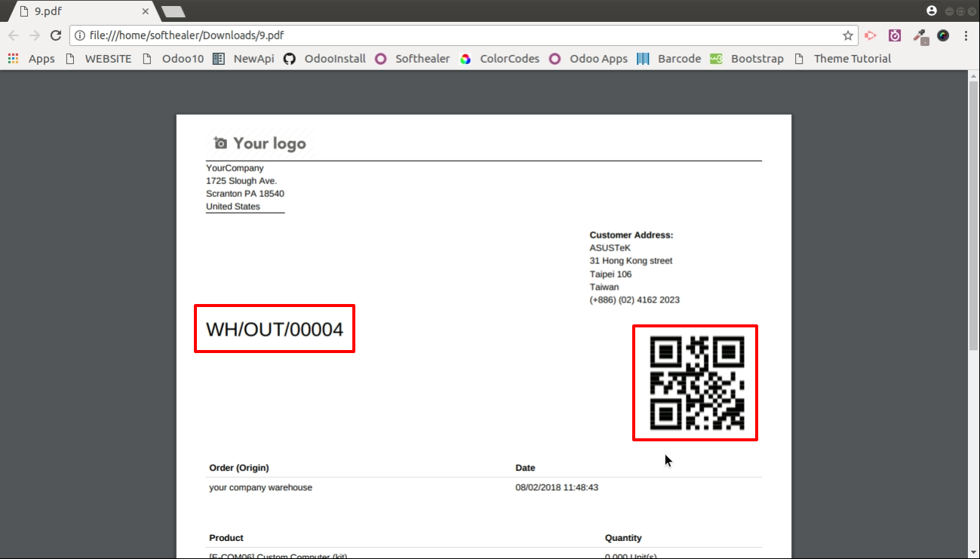This screenshot has width=980, height=559.
Task: Go back to previous page
Action: (14, 35)
